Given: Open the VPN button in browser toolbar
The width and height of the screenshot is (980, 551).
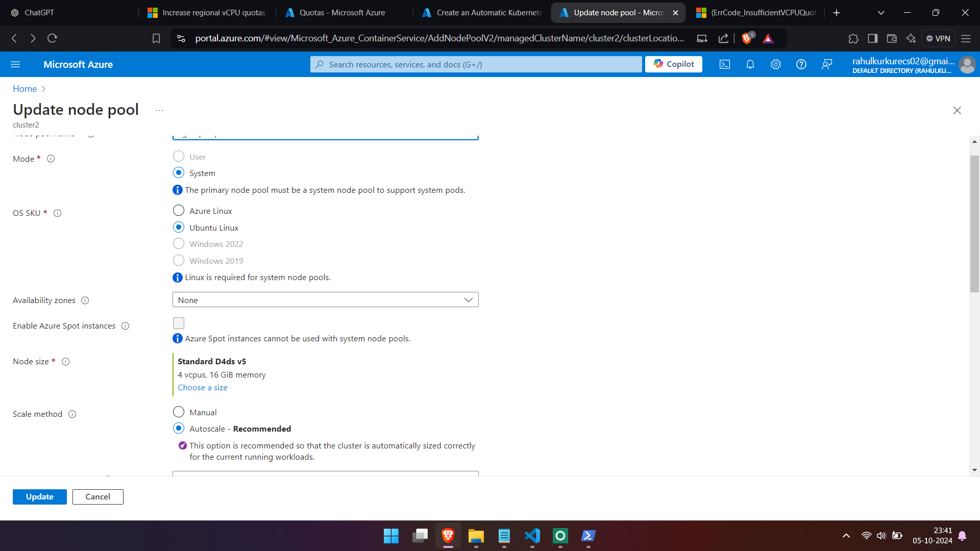Looking at the screenshot, I should [938, 38].
